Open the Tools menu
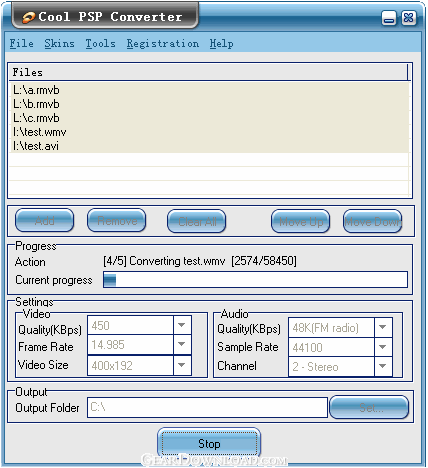This screenshot has height=468, width=428. click(100, 44)
